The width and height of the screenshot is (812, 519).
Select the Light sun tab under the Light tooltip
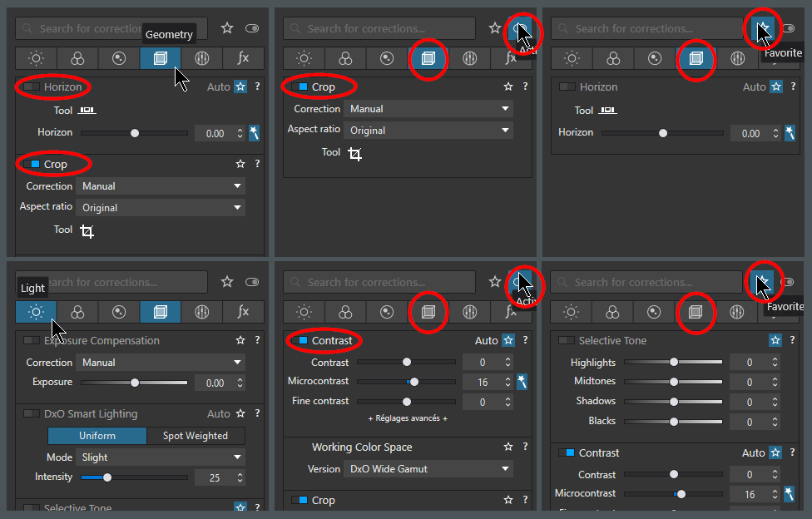coord(37,313)
